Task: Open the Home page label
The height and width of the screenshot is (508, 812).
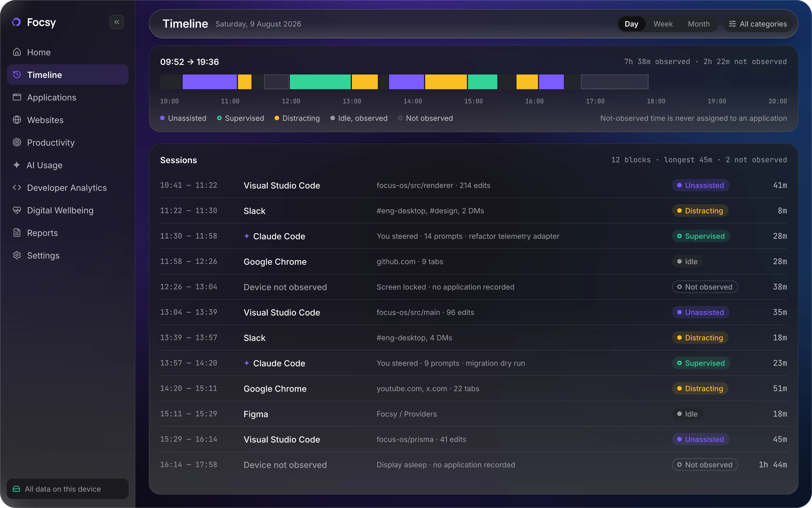Action: 39,52
